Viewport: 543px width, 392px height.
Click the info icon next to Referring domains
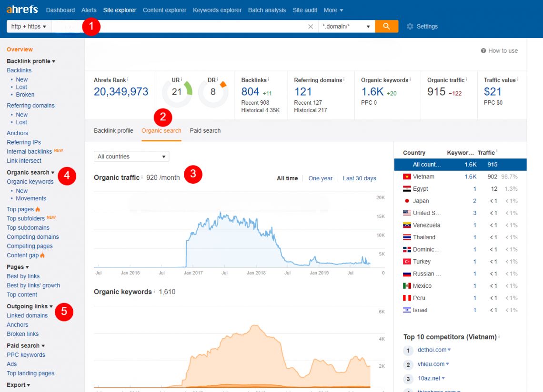[344, 79]
